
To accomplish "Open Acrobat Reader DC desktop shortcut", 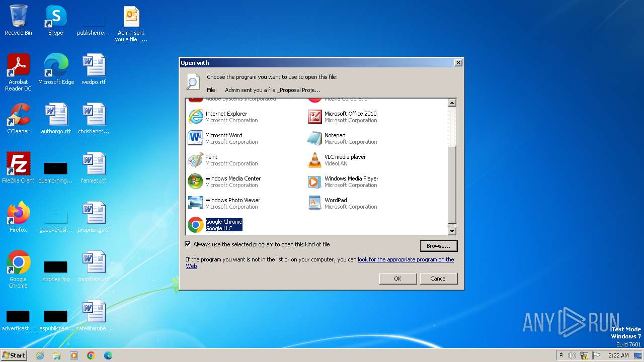I will 18,72.
